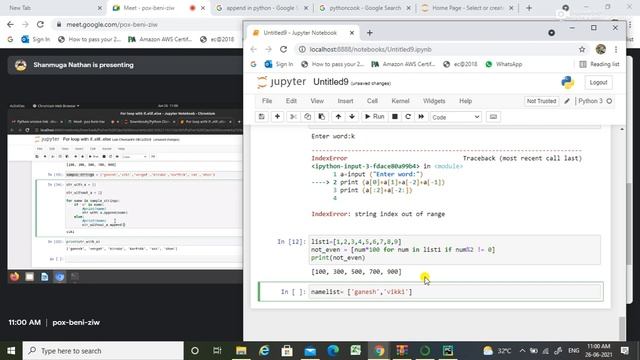
Task: Move selected cell up arrow
Action: pos(338,117)
